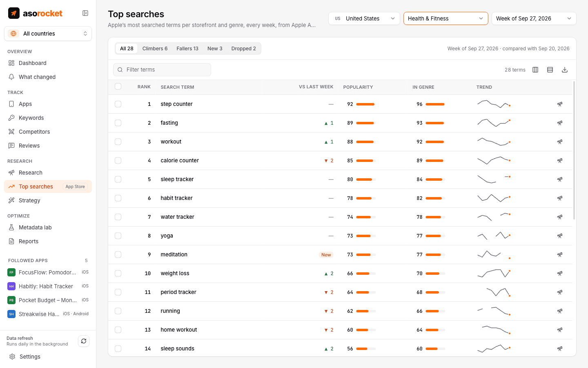Sort by the Popularity column header
The image size is (588, 368).
(358, 87)
